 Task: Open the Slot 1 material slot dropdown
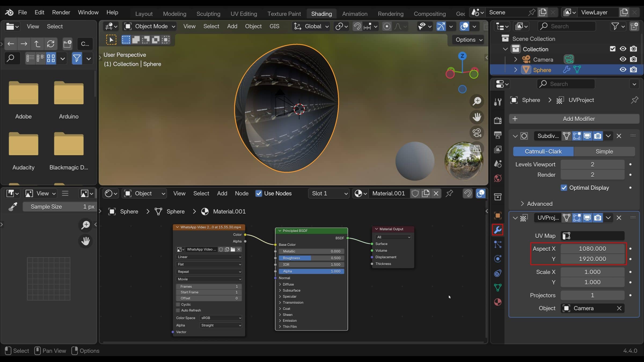point(328,193)
